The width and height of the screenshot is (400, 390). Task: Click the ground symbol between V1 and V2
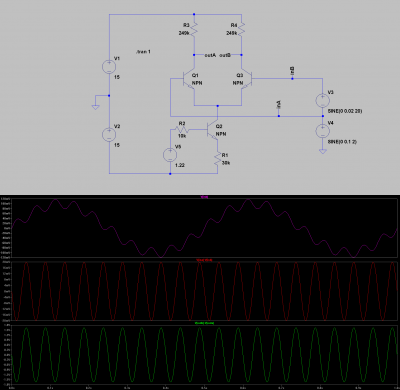click(96, 107)
